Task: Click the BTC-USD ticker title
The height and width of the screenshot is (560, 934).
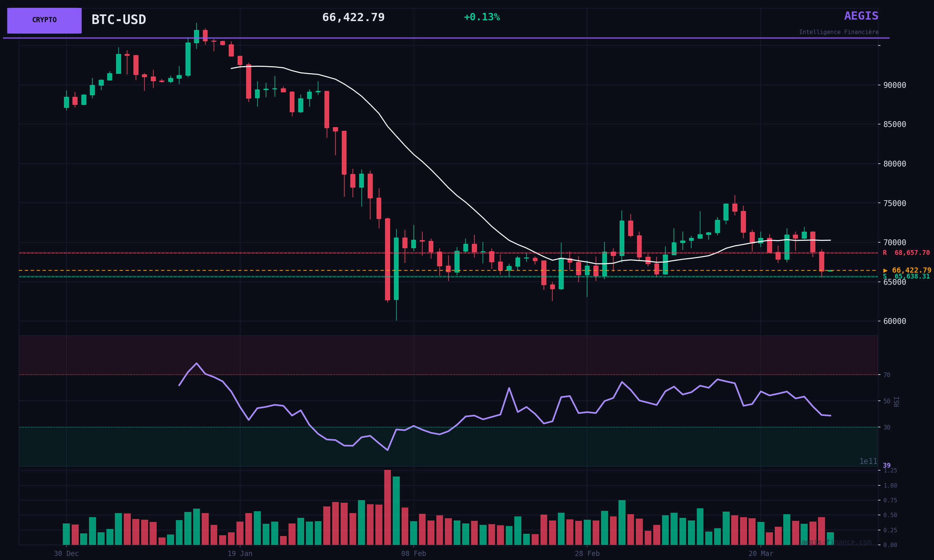Action: 119,20
